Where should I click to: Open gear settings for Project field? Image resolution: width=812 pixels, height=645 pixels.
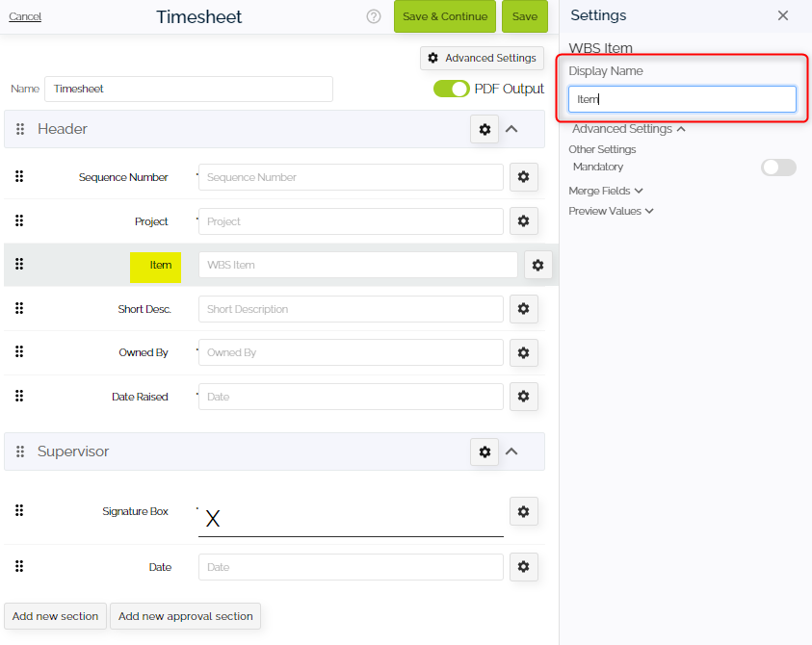tap(524, 221)
